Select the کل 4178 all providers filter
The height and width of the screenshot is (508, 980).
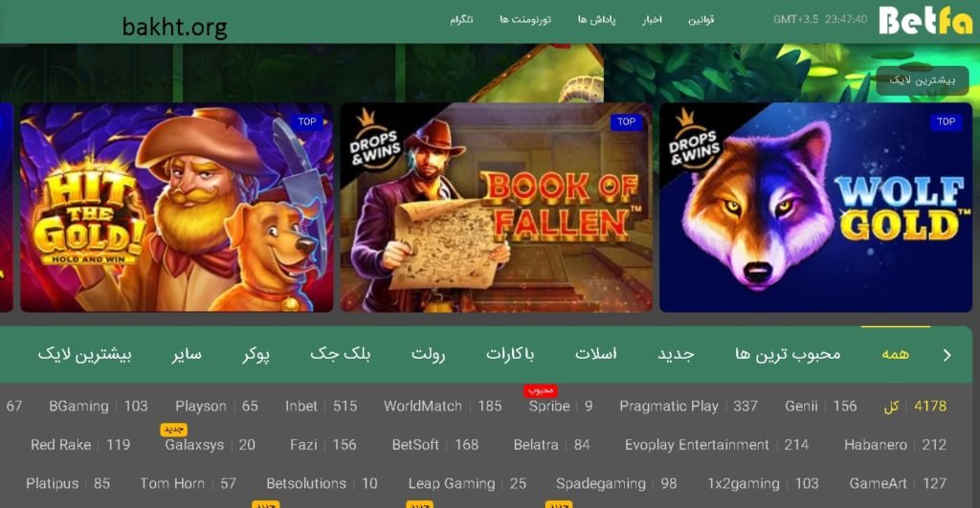pyautogui.click(x=915, y=407)
